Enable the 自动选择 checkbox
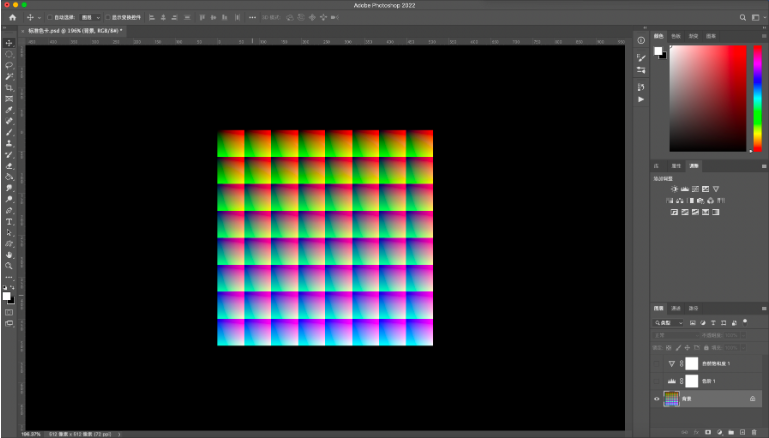This screenshot has height=438, width=769. (x=51, y=17)
